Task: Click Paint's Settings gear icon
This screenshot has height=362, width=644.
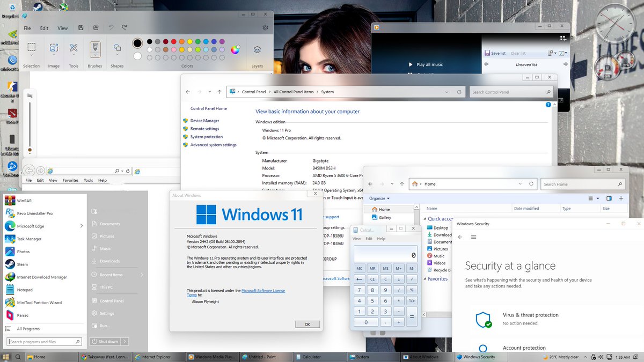Action: (265, 27)
